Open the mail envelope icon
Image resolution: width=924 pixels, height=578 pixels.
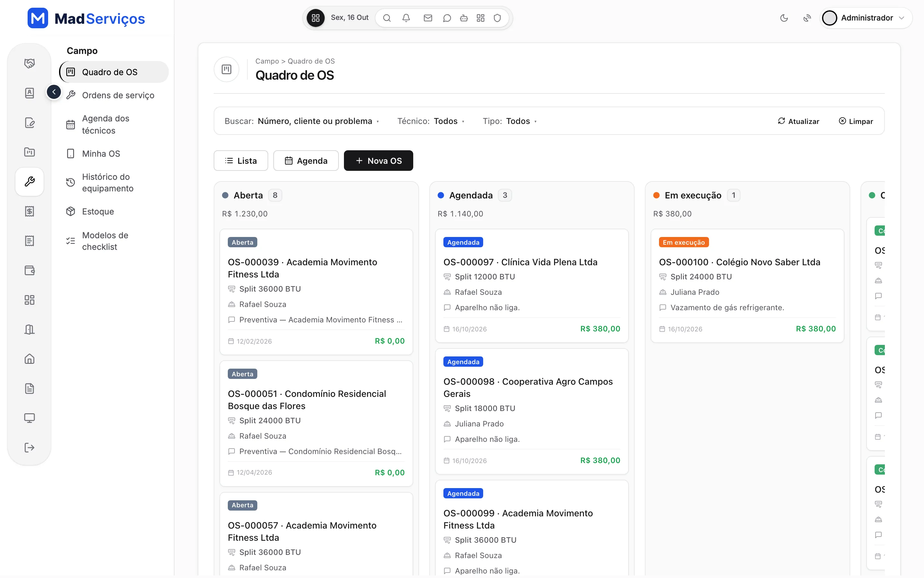428,18
